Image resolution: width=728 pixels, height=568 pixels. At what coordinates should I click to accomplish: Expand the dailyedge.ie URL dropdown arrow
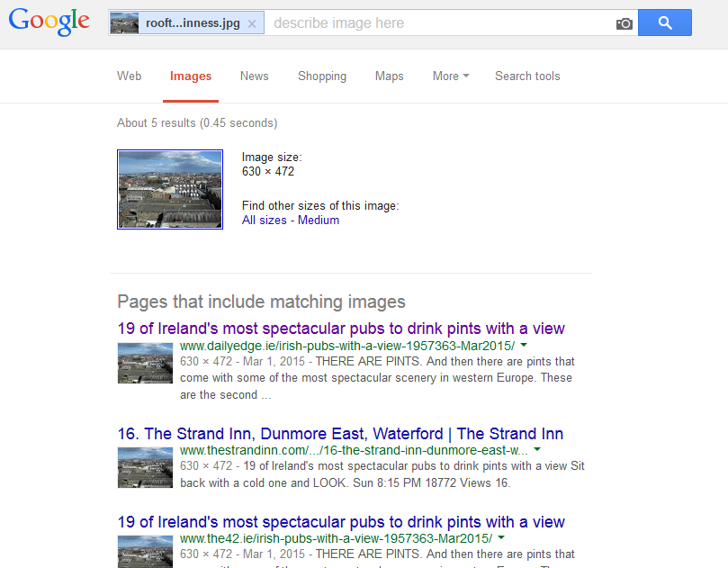(524, 345)
